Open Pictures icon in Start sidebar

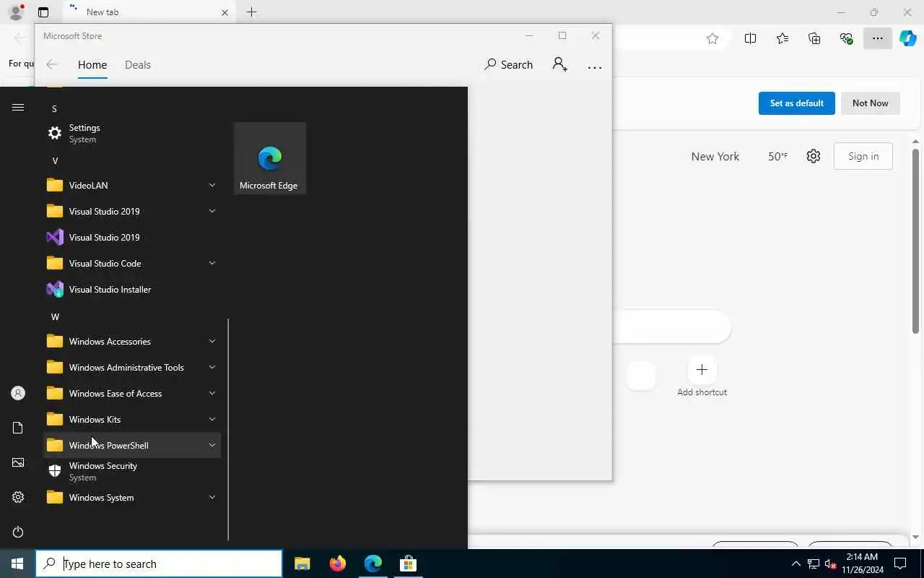(x=18, y=462)
